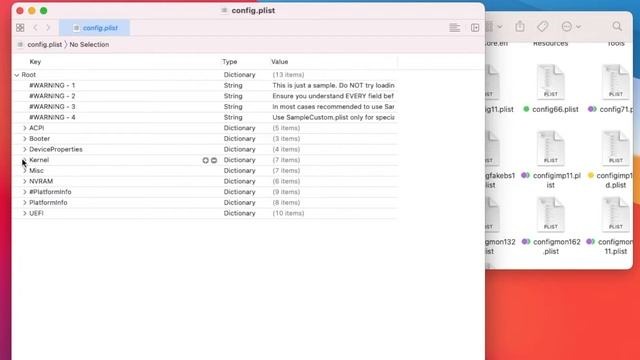The height and width of the screenshot is (360, 640).
Task: Select the config66.plist file icon in Finder
Action: coord(551,82)
